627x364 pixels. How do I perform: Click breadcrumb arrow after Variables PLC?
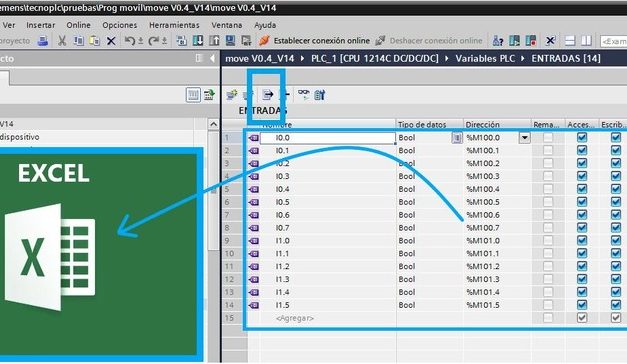coord(523,58)
